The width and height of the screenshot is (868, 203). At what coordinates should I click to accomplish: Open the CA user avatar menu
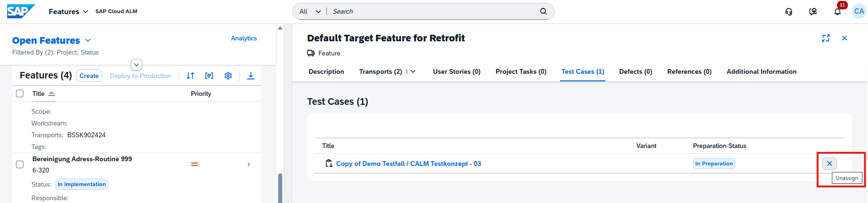[859, 11]
